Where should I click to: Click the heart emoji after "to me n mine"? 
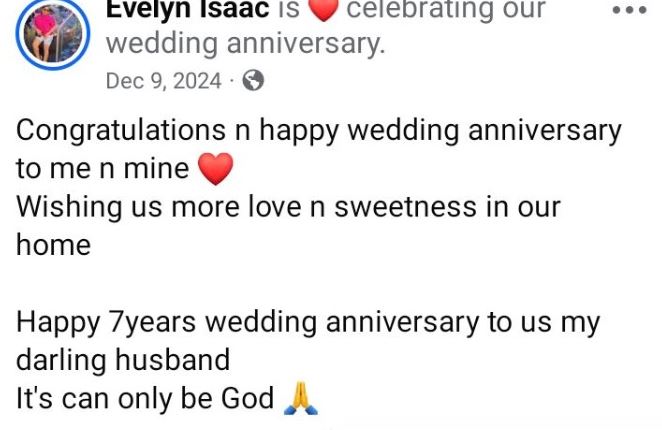(x=216, y=169)
